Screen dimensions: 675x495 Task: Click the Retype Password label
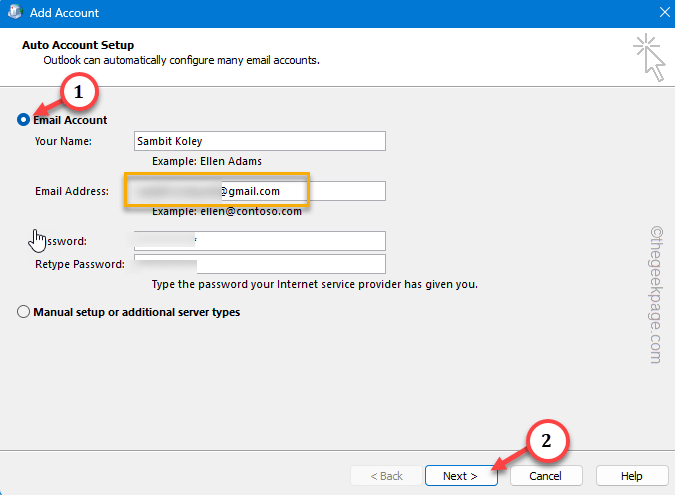click(79, 264)
